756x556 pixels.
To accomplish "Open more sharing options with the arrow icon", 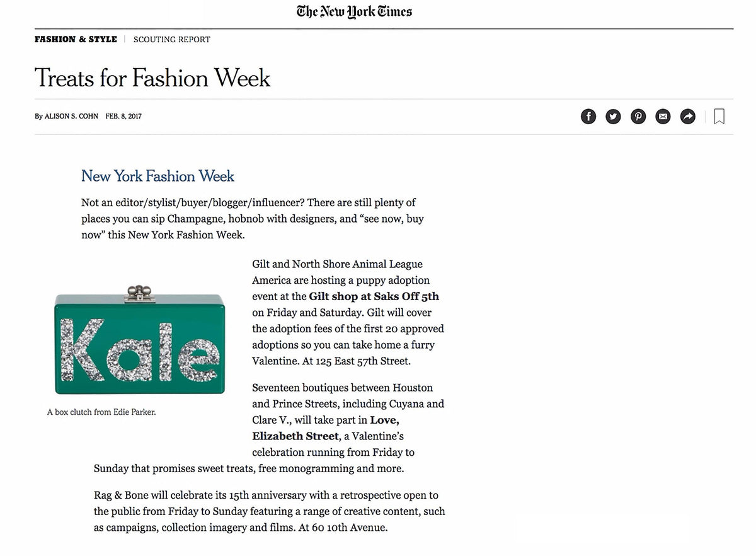I will click(x=687, y=116).
